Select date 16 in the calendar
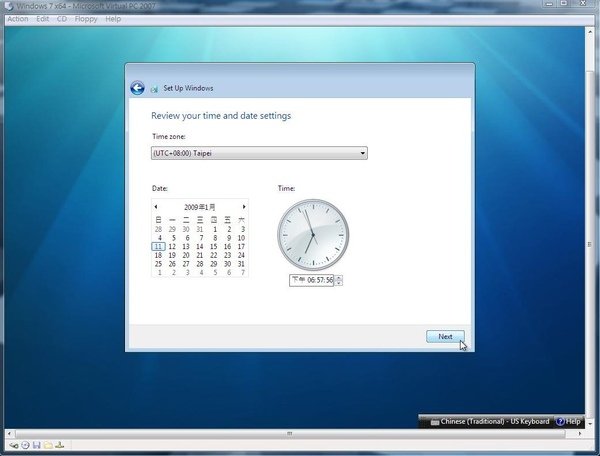 [227, 246]
